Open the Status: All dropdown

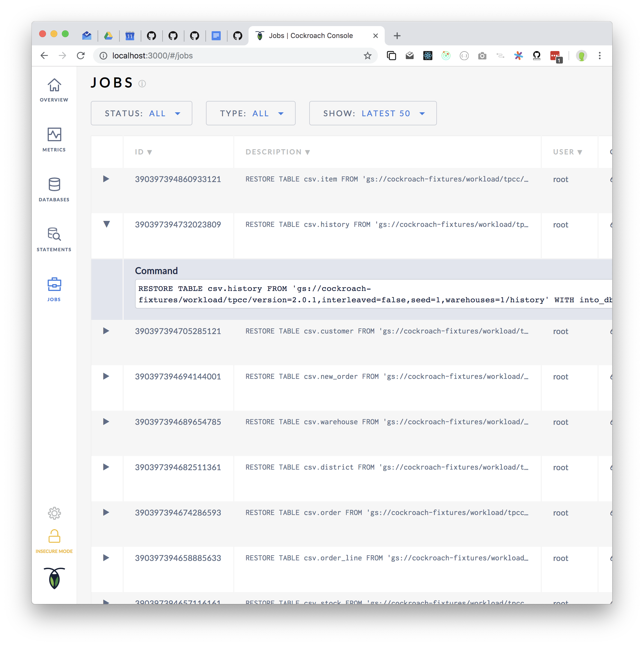pyautogui.click(x=142, y=113)
